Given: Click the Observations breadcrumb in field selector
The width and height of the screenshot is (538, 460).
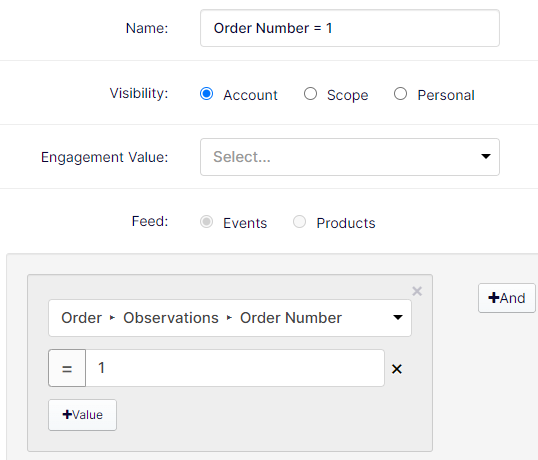Looking at the screenshot, I should pyautogui.click(x=171, y=318).
